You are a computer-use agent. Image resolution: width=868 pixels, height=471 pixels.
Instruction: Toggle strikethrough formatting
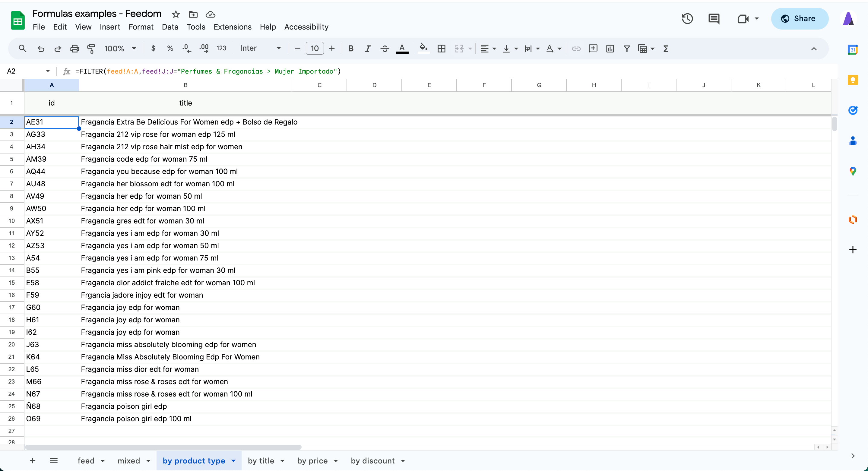pos(385,49)
